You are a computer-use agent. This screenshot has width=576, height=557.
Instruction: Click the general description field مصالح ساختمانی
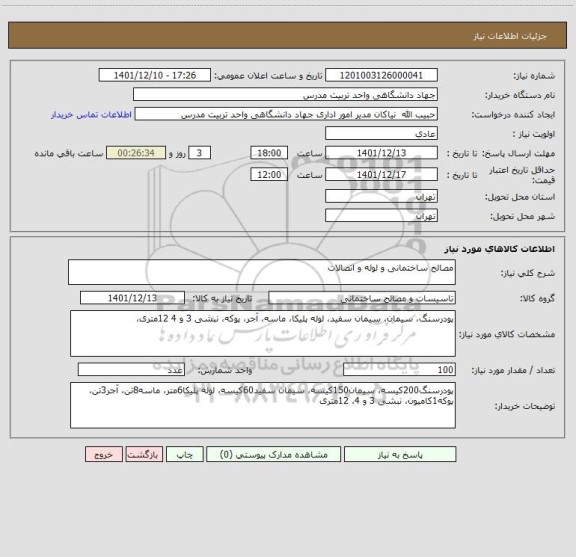[x=262, y=272]
